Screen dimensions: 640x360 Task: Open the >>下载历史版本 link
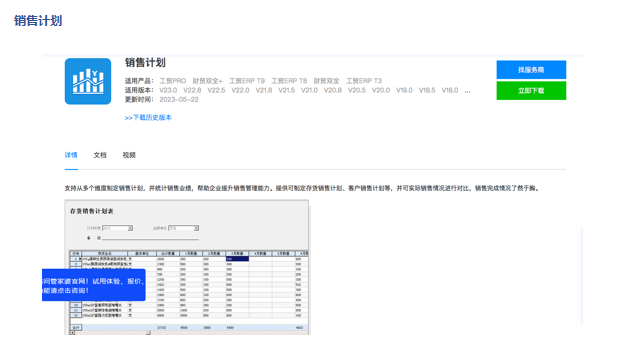tap(148, 118)
